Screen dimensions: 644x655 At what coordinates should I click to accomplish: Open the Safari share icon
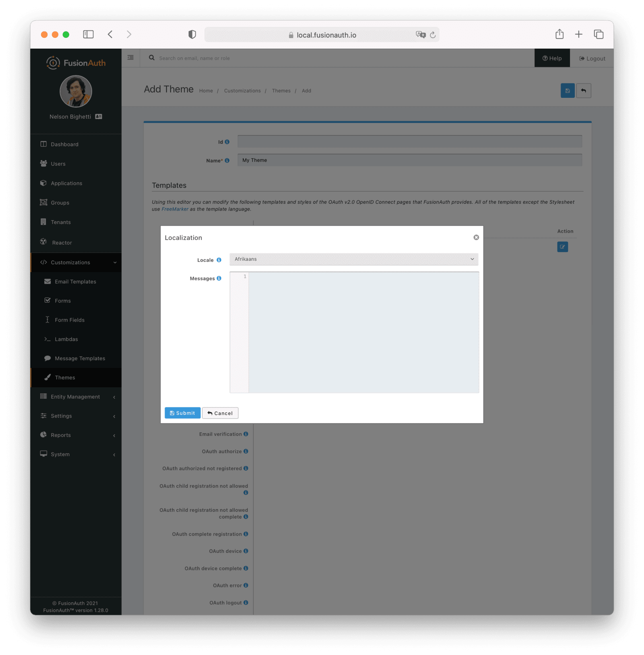(x=559, y=34)
